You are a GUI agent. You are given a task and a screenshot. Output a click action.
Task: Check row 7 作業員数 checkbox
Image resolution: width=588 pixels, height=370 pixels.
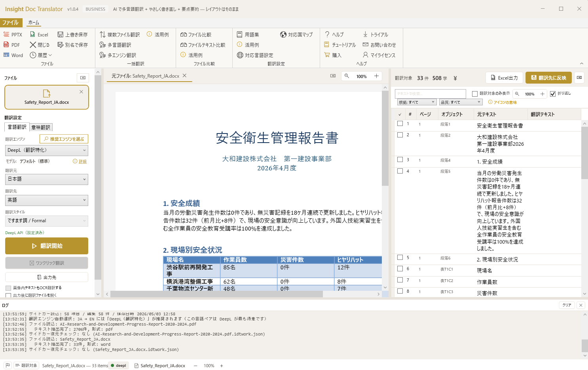[400, 280]
